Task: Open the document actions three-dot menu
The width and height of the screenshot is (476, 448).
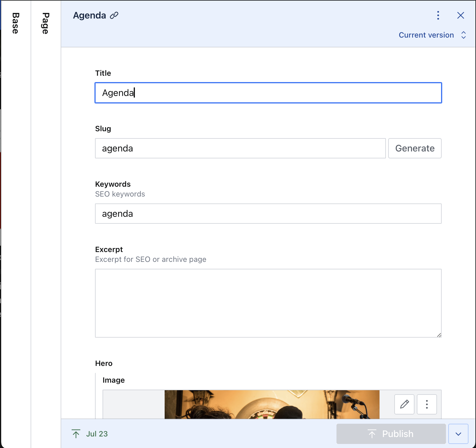Action: [438, 15]
